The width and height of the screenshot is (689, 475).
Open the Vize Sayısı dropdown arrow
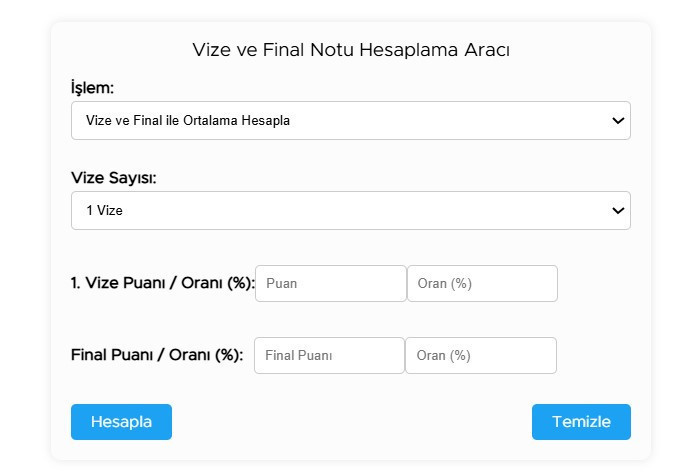point(617,211)
